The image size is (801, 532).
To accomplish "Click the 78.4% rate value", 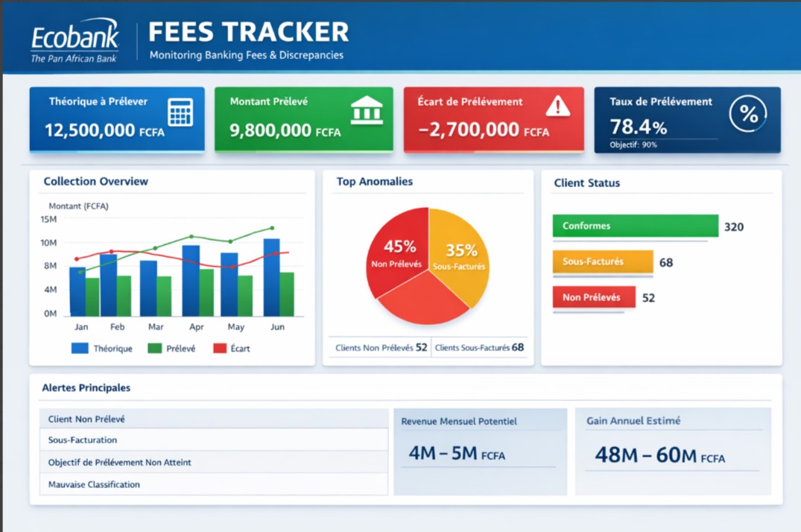I will [638, 126].
